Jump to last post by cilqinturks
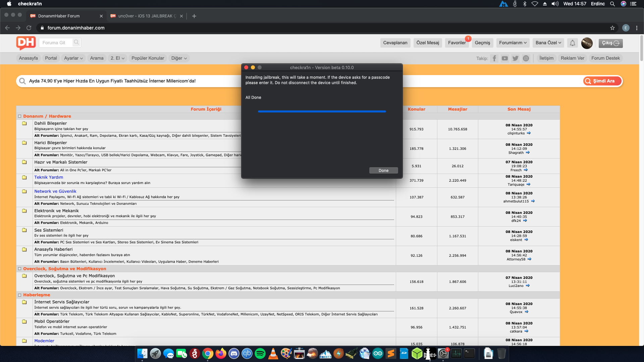 529,133
